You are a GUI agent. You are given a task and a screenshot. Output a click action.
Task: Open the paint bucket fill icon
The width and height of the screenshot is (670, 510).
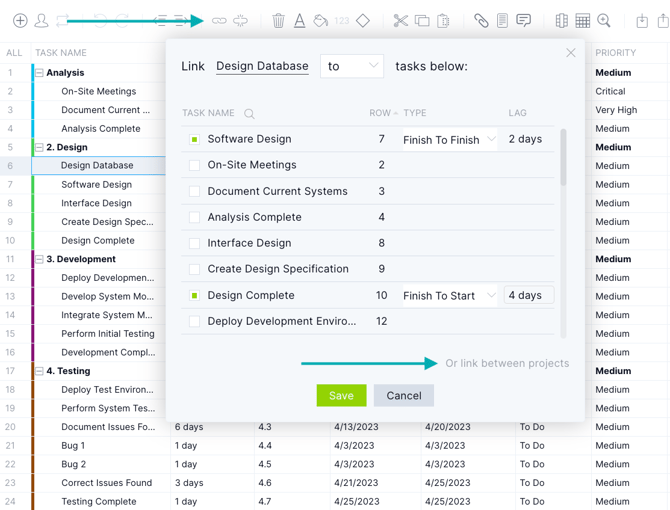point(320,21)
